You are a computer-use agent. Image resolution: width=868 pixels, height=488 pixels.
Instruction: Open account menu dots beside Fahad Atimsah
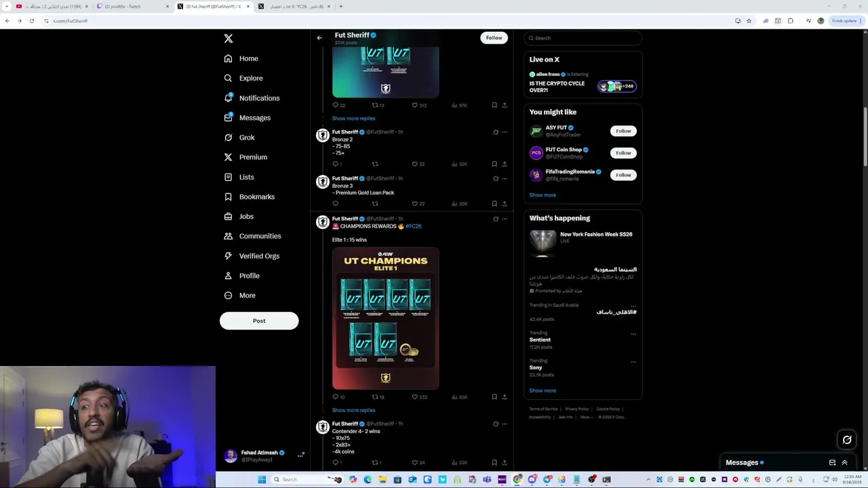pos(300,456)
